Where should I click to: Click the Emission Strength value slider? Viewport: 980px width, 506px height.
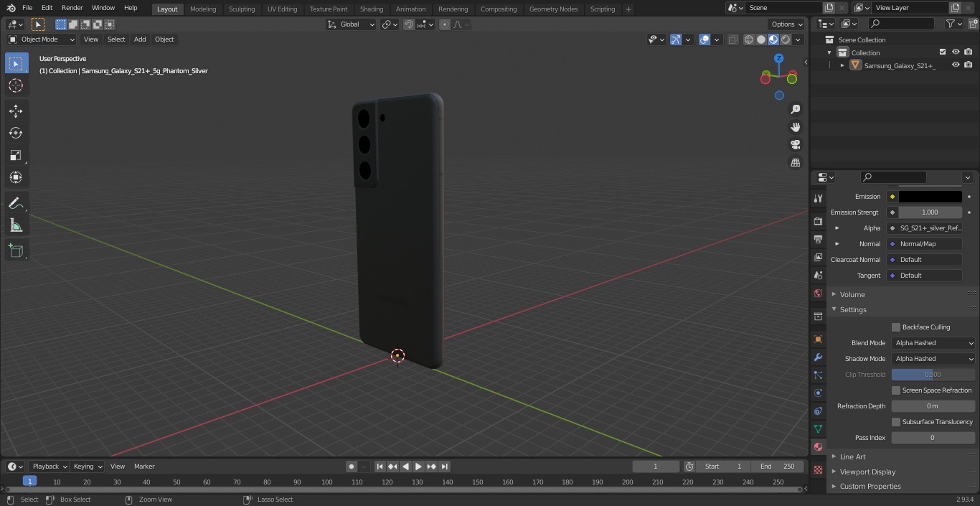coord(930,212)
